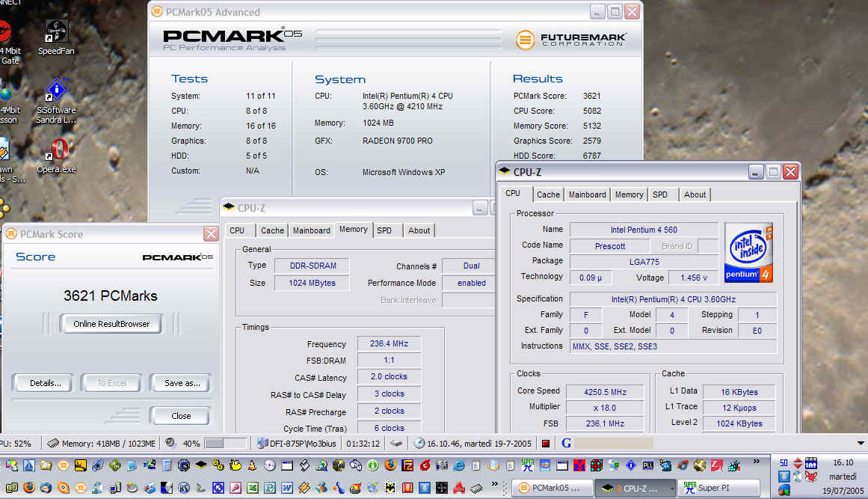868x499 pixels.
Task: Launch Sandra blue diamond icon in quick launch
Action: click(x=630, y=466)
